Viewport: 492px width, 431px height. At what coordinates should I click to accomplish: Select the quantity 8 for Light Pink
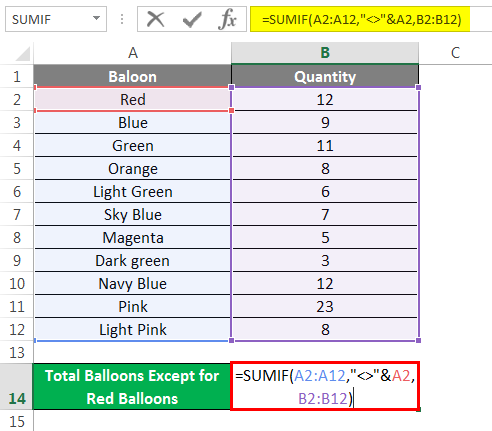tap(325, 329)
